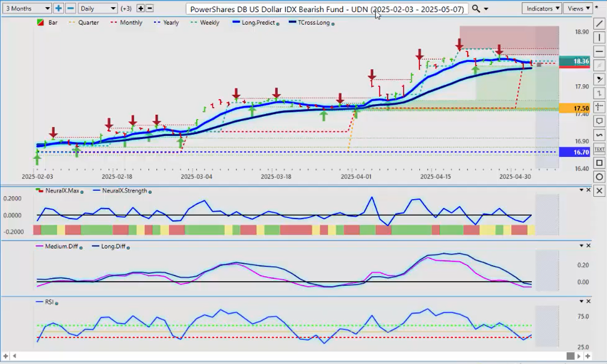The height and width of the screenshot is (364, 607).
Task: Click the scrollbar right arrow
Action: click(x=579, y=356)
